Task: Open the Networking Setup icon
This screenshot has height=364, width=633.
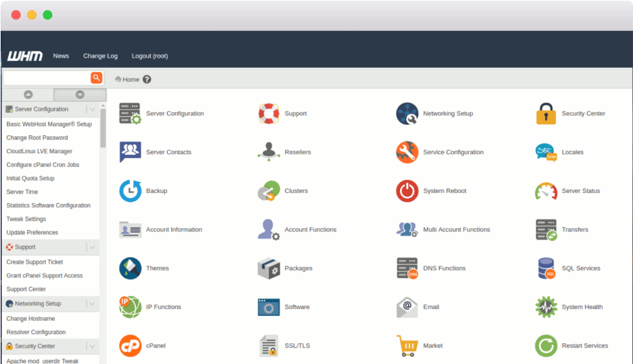Action: click(407, 113)
